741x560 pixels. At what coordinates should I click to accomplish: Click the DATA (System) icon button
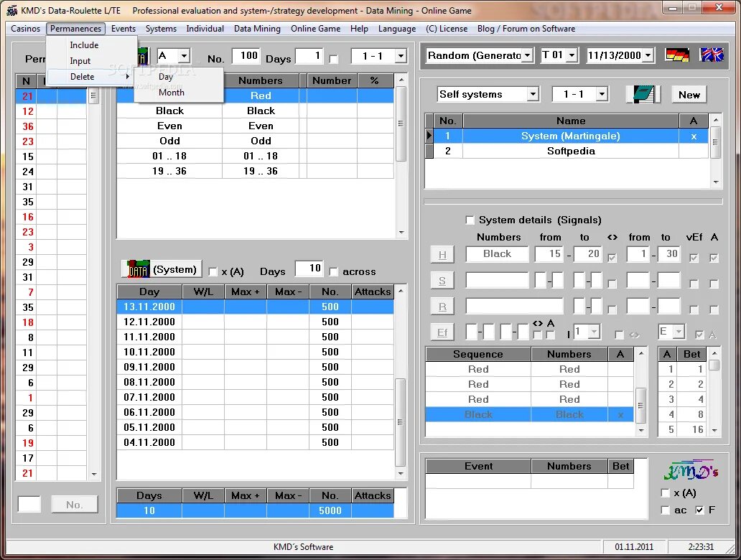click(162, 269)
